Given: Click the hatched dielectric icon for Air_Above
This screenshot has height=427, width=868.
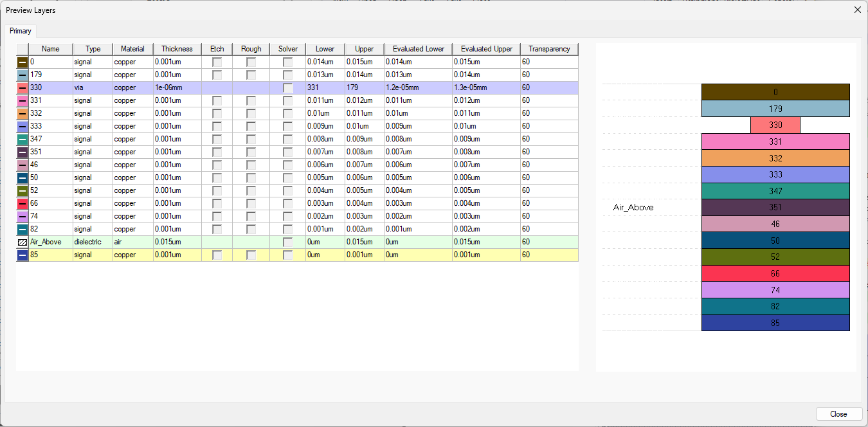Looking at the screenshot, I should 22,242.
